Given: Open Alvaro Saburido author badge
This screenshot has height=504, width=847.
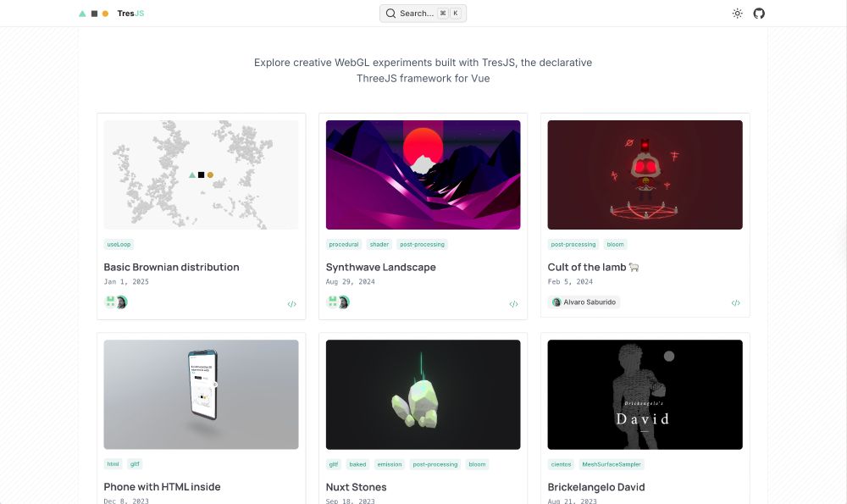Looking at the screenshot, I should click(584, 302).
